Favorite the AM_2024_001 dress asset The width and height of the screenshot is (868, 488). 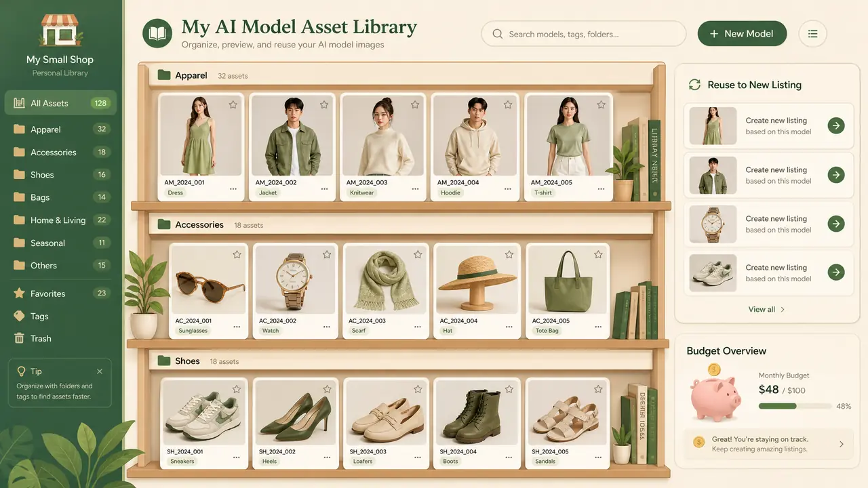point(233,105)
